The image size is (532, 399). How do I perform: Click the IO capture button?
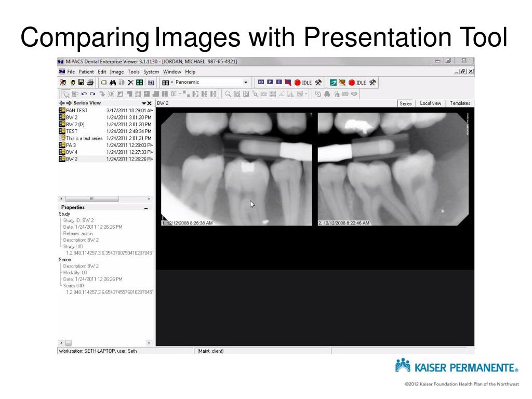[261, 82]
